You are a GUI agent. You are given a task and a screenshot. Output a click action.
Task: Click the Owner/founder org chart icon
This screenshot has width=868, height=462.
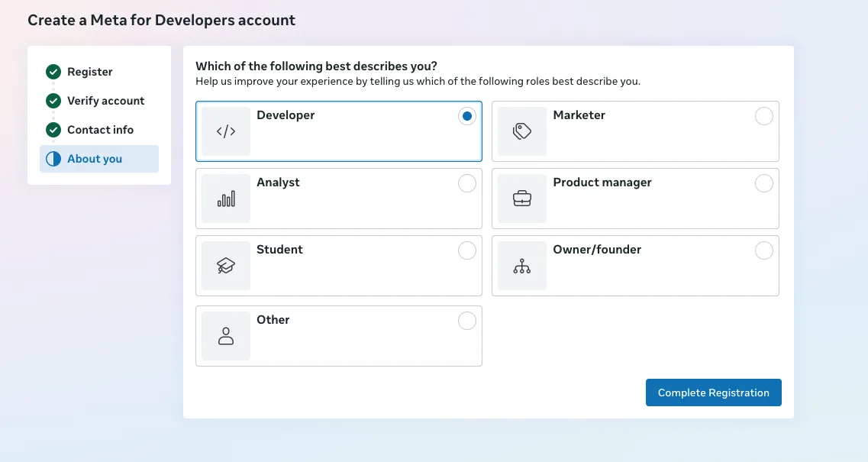tap(522, 266)
